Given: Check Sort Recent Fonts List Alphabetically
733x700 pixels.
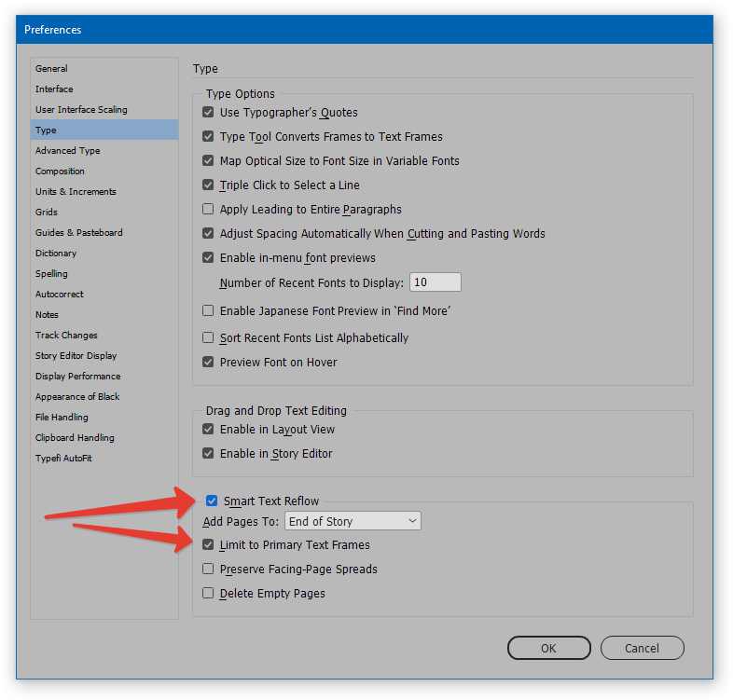Looking at the screenshot, I should tap(208, 338).
